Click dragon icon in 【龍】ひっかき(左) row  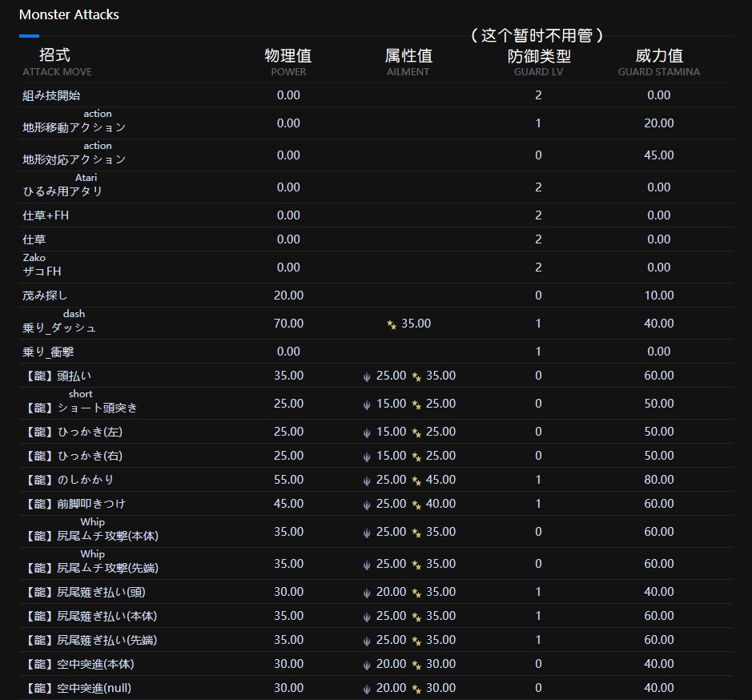(x=367, y=432)
